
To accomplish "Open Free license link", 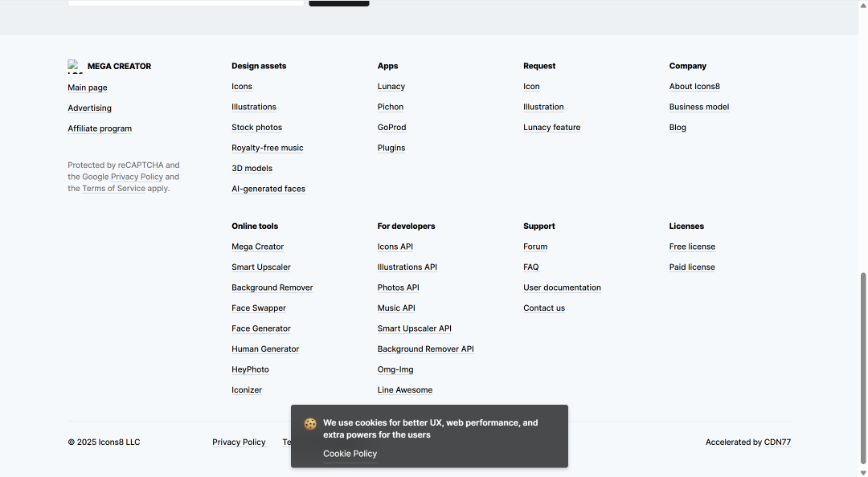I will (692, 247).
